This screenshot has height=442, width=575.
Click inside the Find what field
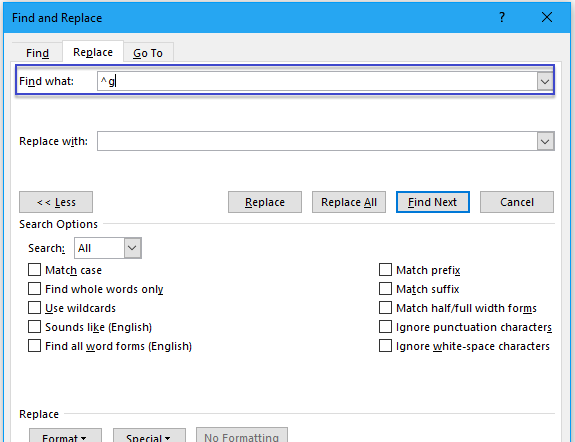317,81
